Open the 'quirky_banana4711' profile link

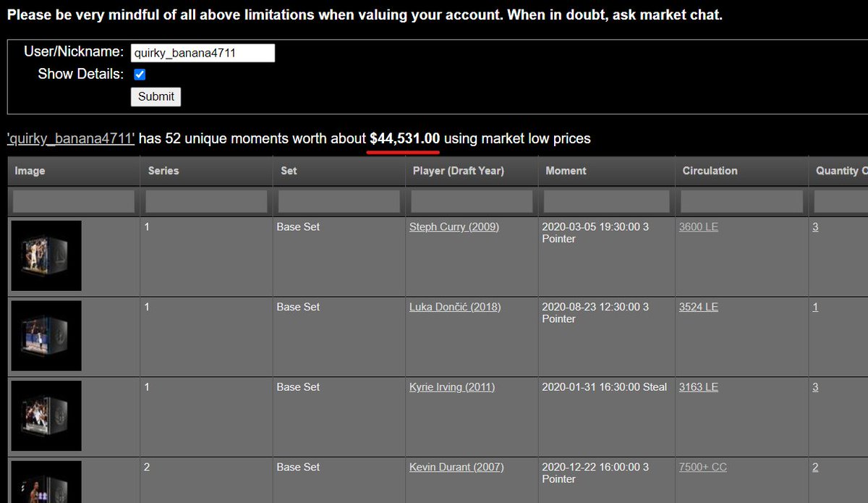tap(71, 138)
